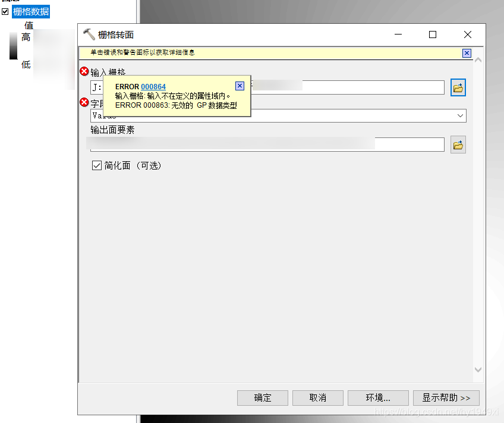This screenshot has width=504, height=423.
Task: Click the error icon beside the field label
Action: click(x=84, y=102)
